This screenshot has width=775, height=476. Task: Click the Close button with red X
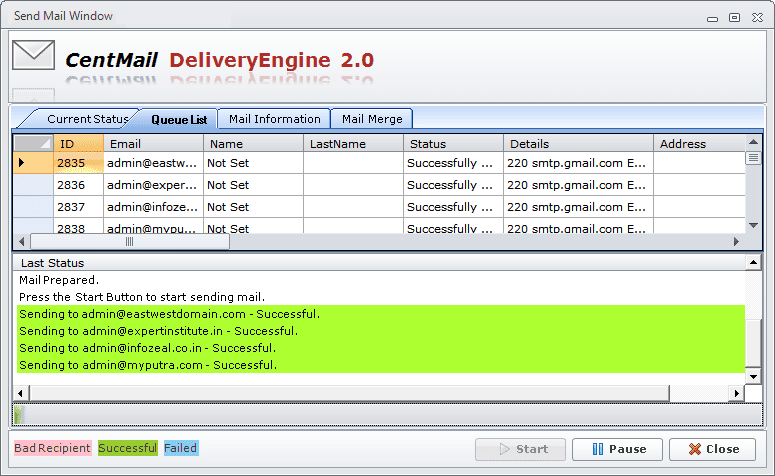[x=712, y=449]
